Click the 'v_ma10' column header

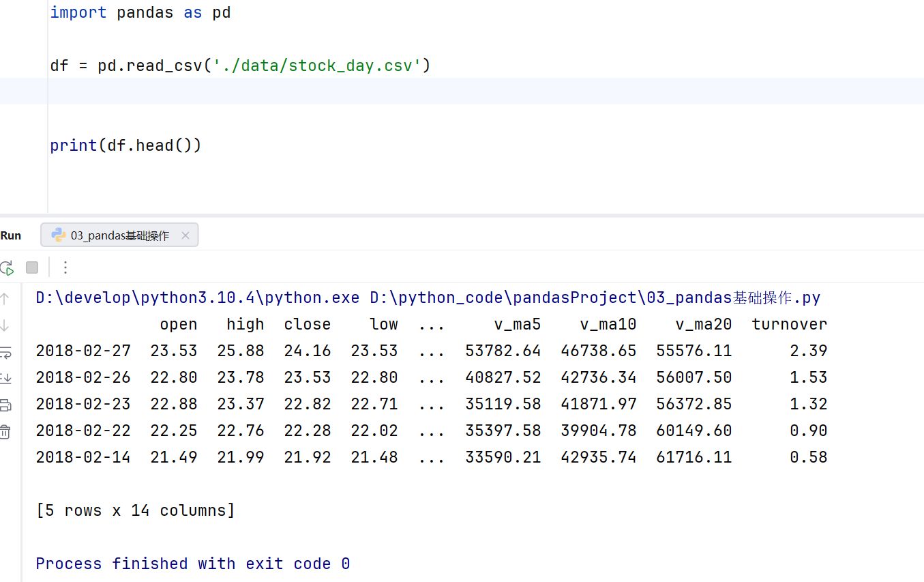[608, 325]
